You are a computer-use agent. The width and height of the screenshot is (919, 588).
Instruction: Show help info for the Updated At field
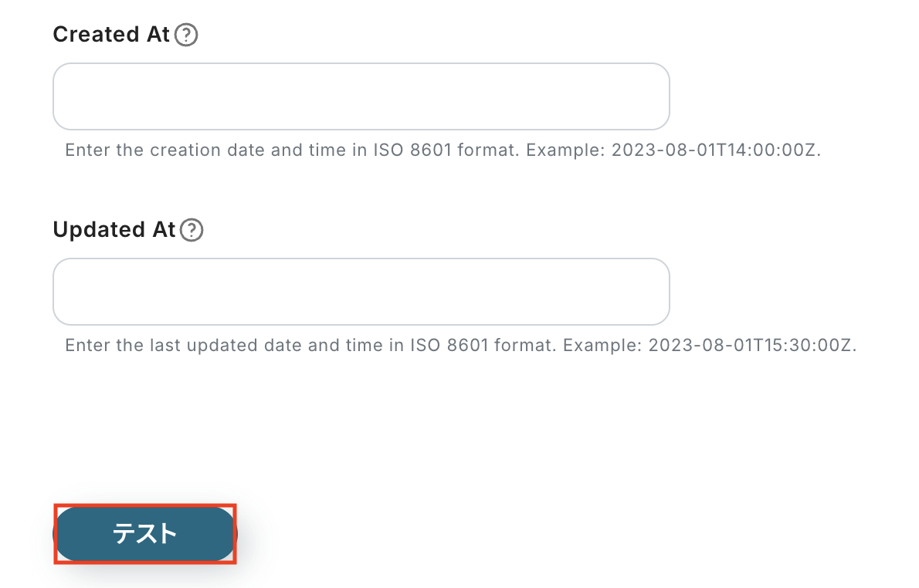click(x=192, y=231)
